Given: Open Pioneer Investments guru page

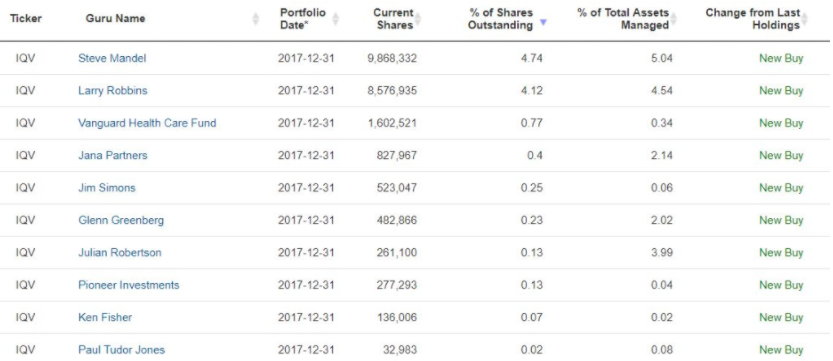Looking at the screenshot, I should tap(129, 285).
